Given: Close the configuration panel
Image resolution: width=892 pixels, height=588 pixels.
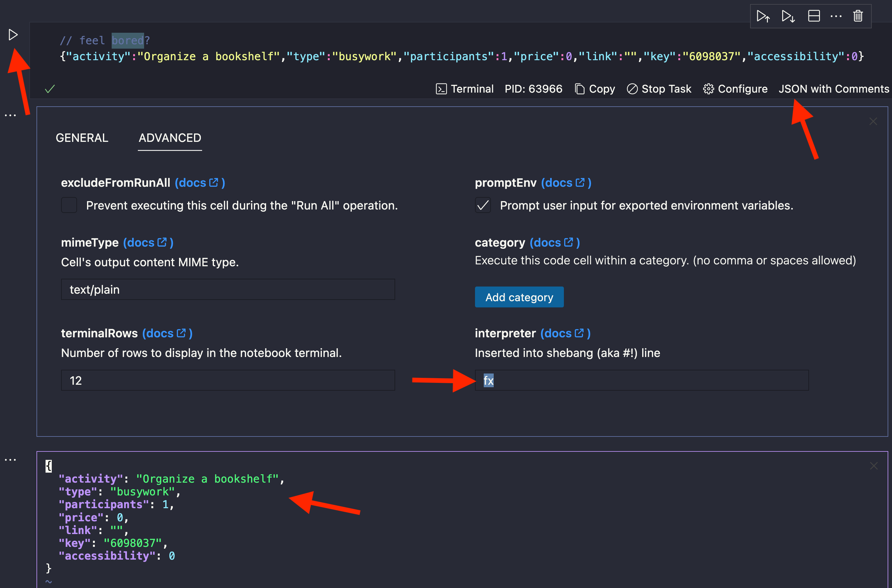Looking at the screenshot, I should click(873, 122).
